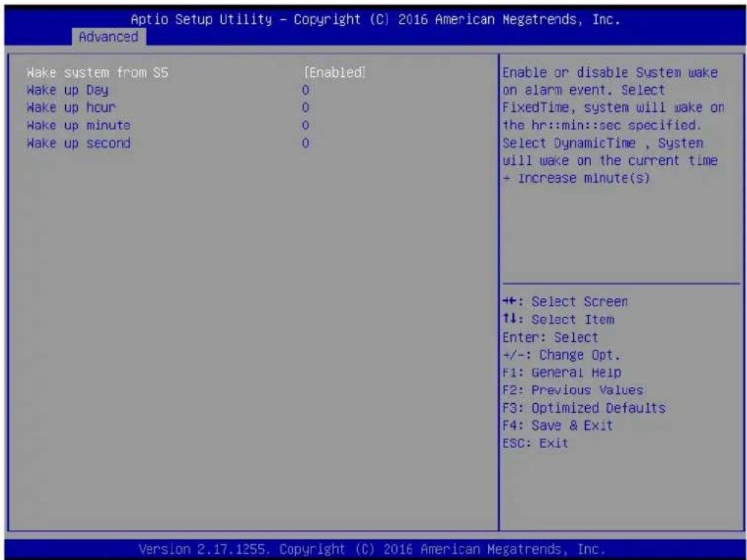Edit the Wake up Day value 0
This screenshot has width=747, height=560.
(305, 90)
